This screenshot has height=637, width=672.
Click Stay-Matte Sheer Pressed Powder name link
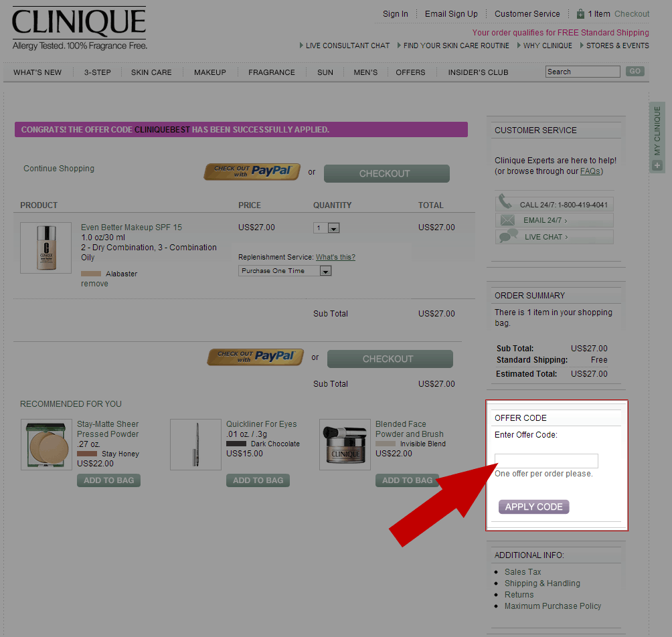tap(108, 429)
